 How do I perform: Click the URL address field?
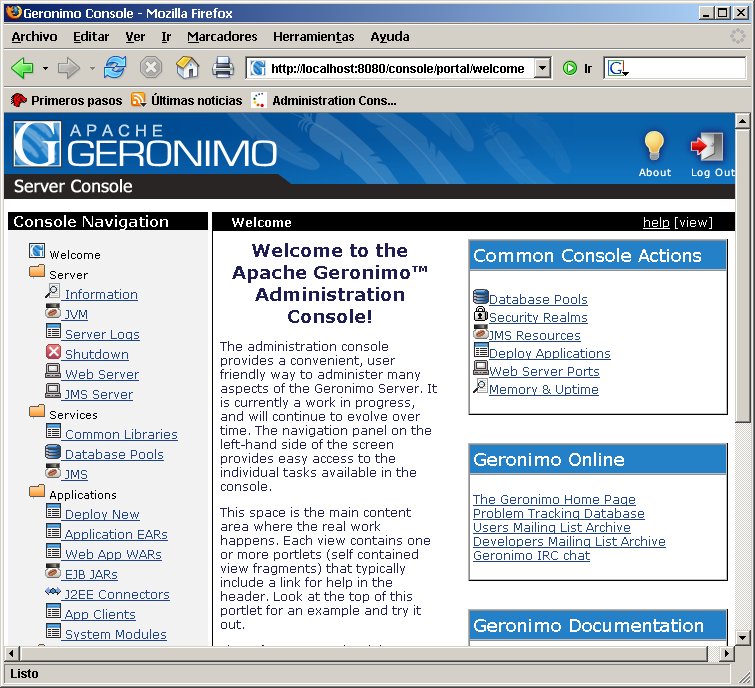(397, 68)
